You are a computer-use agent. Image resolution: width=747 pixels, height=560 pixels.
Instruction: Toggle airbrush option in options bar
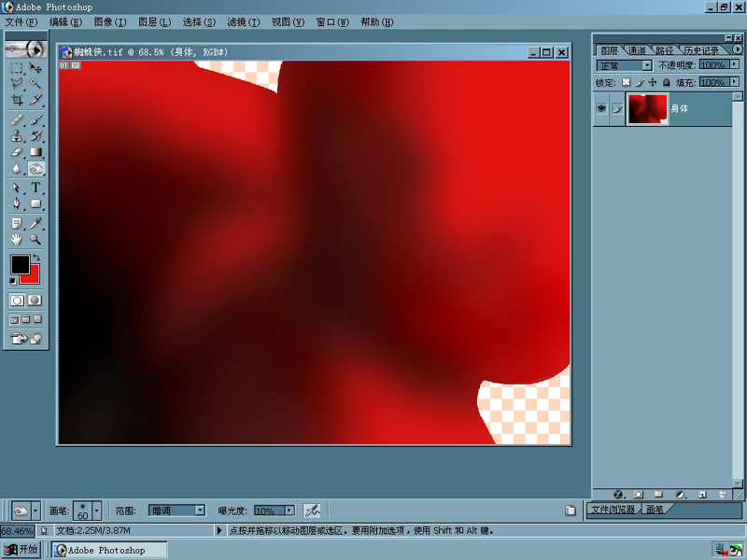312,511
